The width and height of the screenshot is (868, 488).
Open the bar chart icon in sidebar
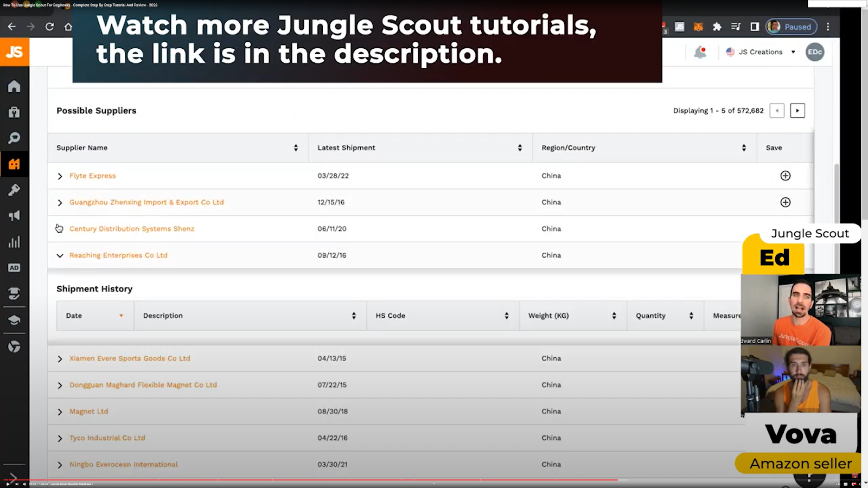14,242
